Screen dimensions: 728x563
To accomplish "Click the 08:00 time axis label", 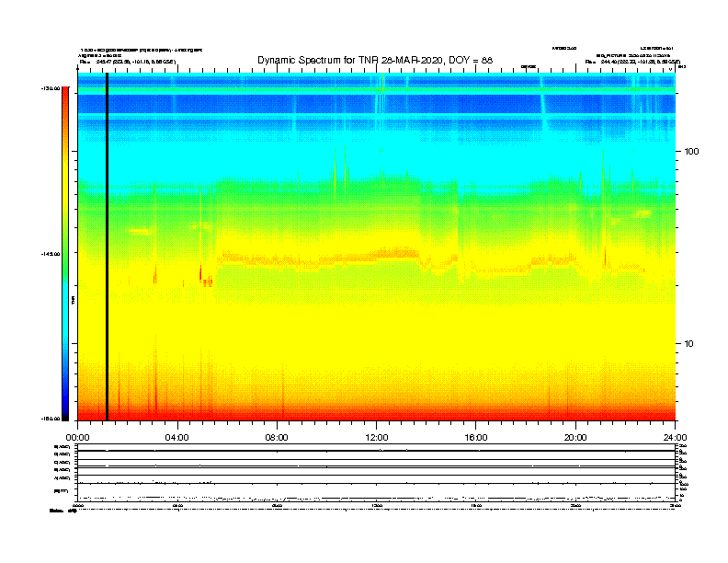I will tap(277, 438).
